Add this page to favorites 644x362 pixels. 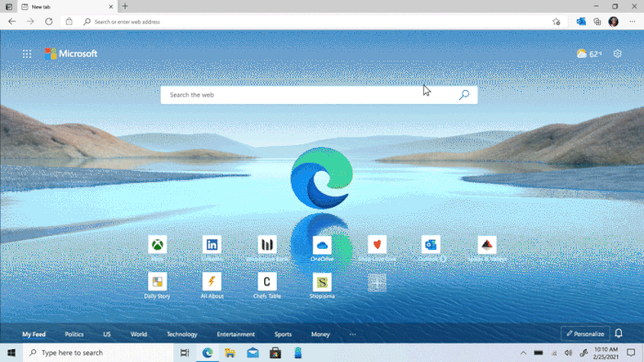click(x=556, y=22)
